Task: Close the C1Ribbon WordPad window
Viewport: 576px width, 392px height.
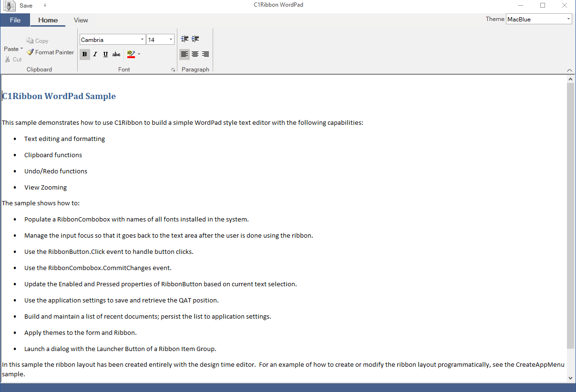Action: [x=565, y=5]
